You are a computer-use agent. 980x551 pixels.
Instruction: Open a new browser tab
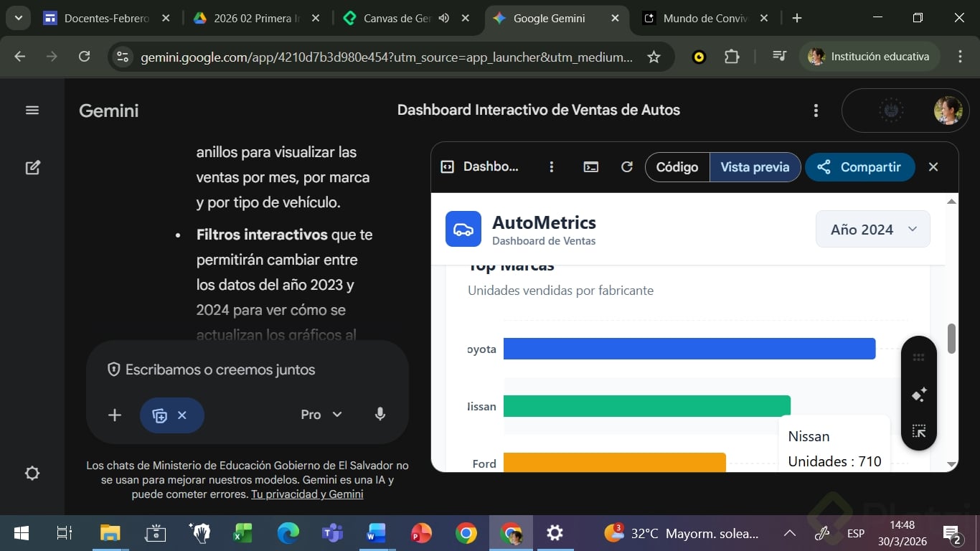click(796, 19)
